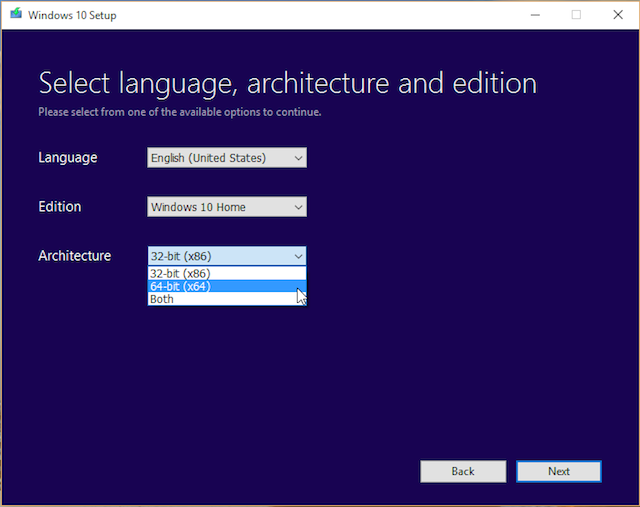Viewport: 640px width, 507px height.
Task: Open the Edition dropdown showing Windows 10 Home
Action: (x=219, y=207)
